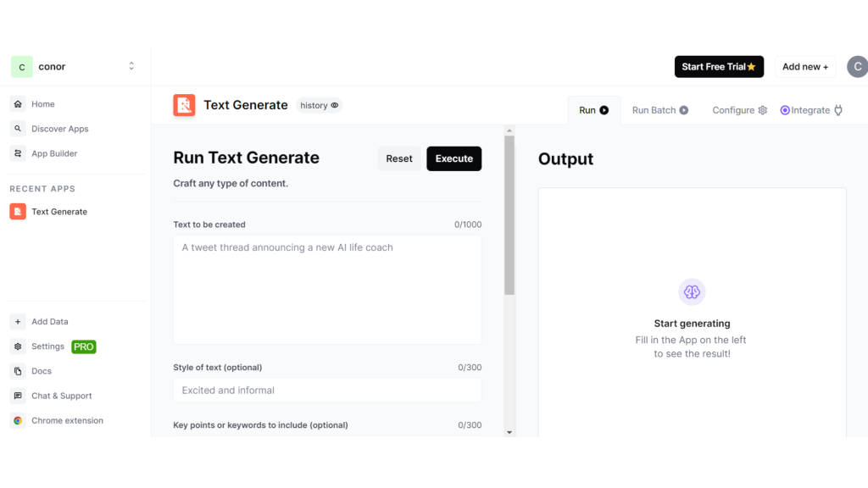Click the orange Text Generate app icon in header

[184, 105]
